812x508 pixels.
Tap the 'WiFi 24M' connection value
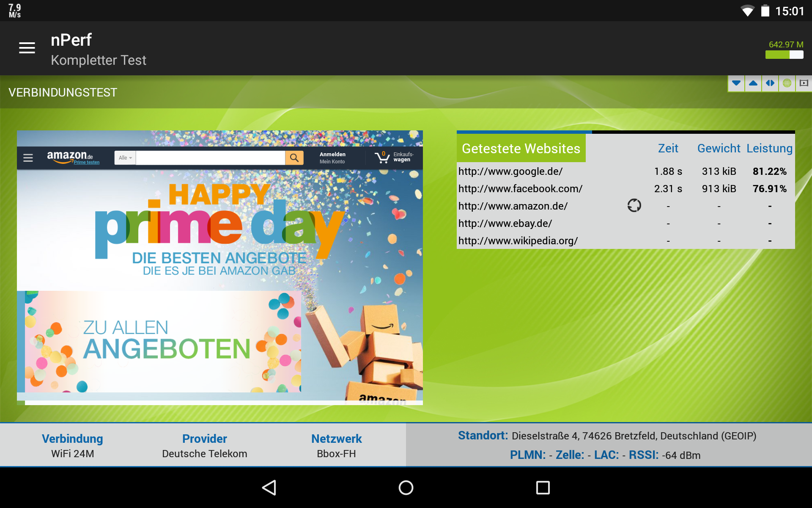pos(73,454)
